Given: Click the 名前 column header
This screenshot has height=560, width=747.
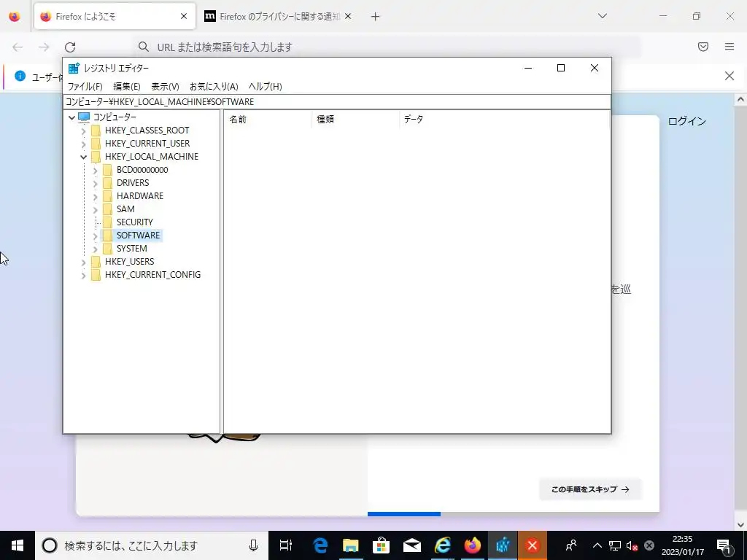Looking at the screenshot, I should (267, 119).
